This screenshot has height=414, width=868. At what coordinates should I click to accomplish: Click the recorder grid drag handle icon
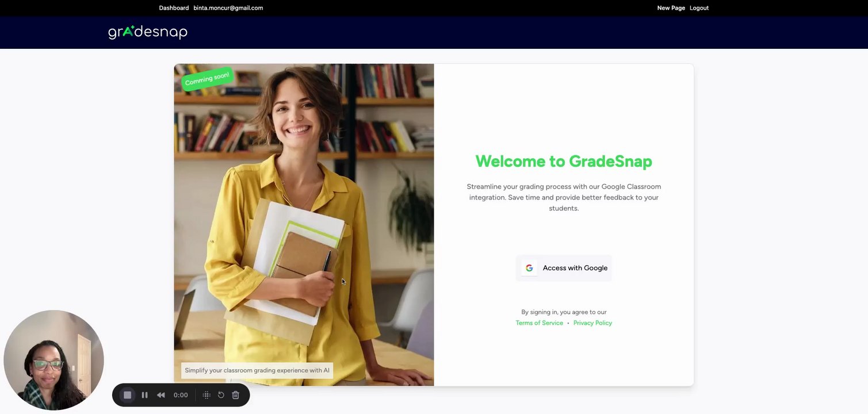207,395
